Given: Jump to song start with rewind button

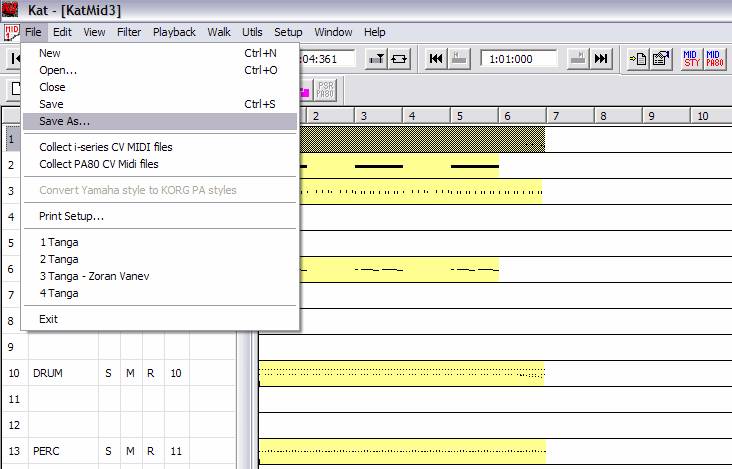Looking at the screenshot, I should point(436,59).
